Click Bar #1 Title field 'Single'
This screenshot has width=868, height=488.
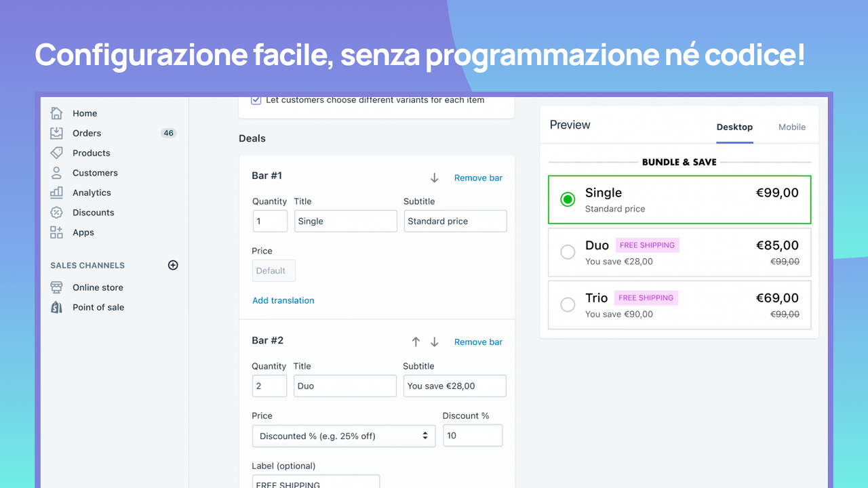point(345,221)
